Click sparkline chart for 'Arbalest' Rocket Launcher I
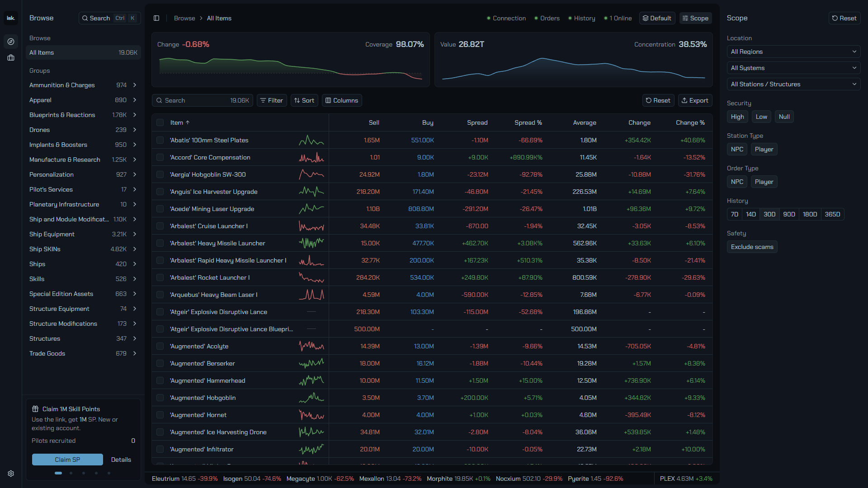The width and height of the screenshot is (868, 488). pos(311,277)
